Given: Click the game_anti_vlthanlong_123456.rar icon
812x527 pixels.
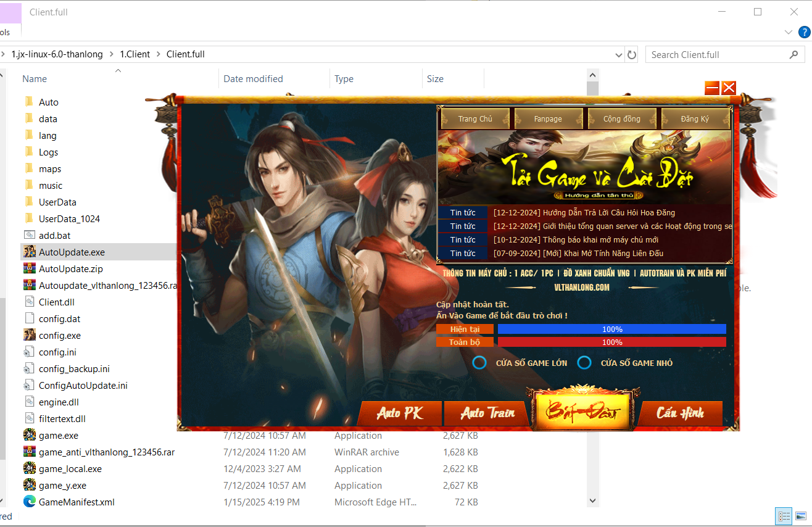Looking at the screenshot, I should pyautogui.click(x=29, y=452).
